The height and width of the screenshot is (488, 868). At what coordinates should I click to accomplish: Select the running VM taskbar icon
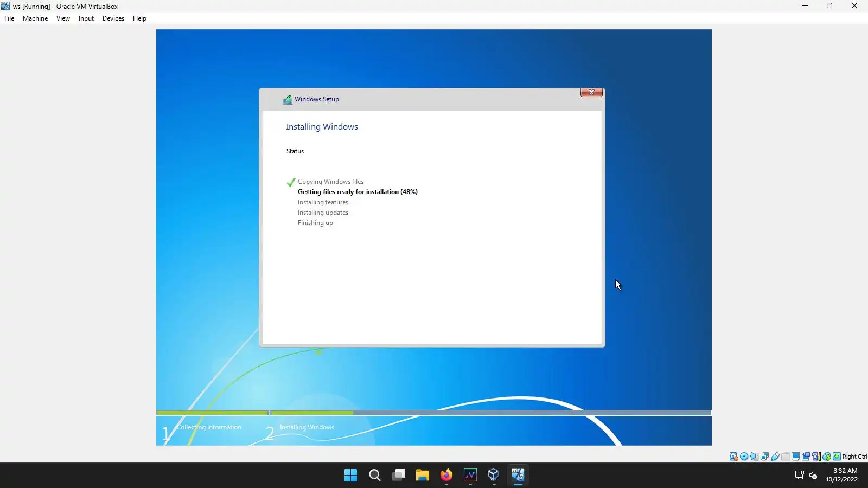[x=518, y=476]
